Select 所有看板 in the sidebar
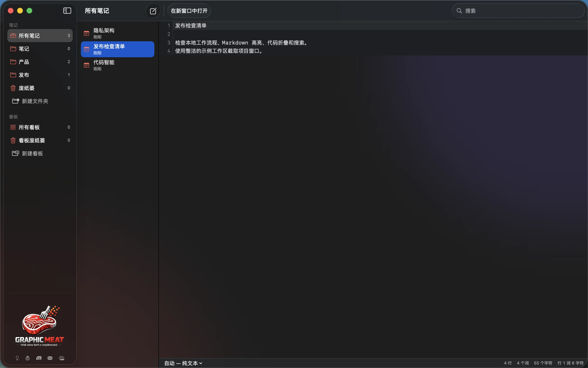Image resolution: width=588 pixels, height=368 pixels. (x=40, y=127)
